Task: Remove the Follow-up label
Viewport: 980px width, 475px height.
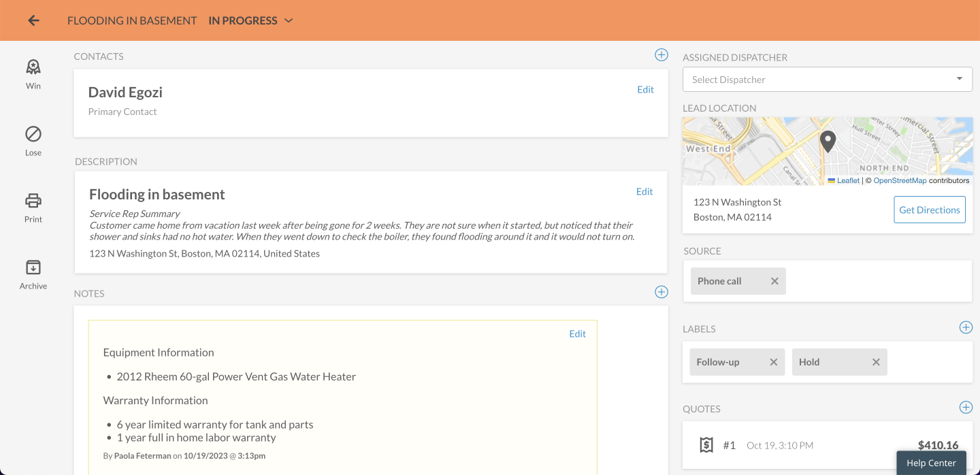Action: (x=774, y=362)
